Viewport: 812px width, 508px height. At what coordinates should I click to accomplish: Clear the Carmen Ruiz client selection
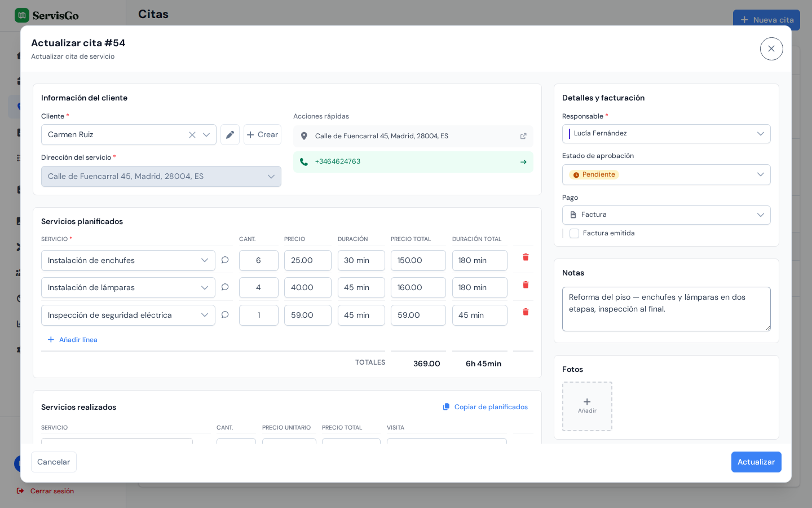point(192,135)
